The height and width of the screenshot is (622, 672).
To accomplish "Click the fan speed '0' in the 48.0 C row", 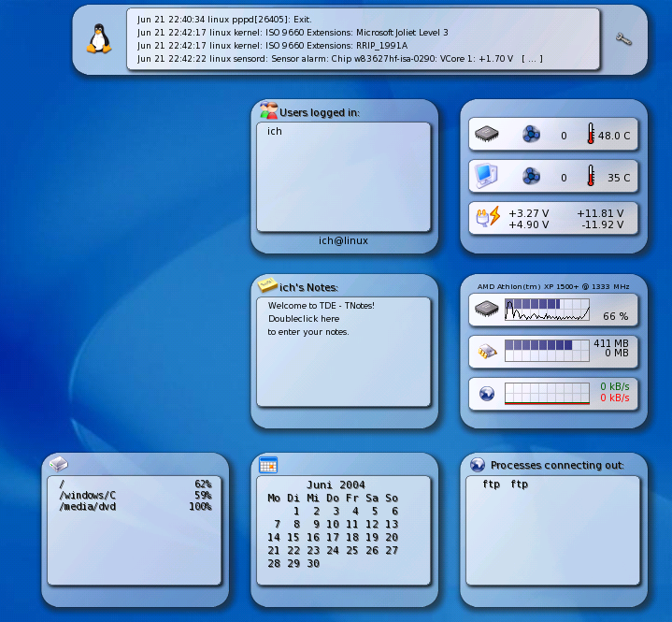I will pyautogui.click(x=564, y=136).
